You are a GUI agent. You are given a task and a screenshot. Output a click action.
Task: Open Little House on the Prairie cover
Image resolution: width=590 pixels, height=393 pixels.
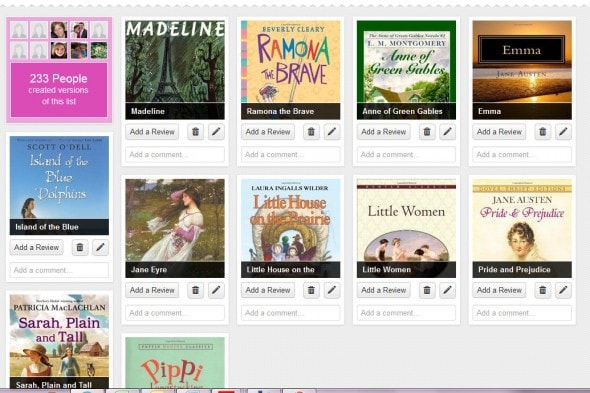click(290, 228)
